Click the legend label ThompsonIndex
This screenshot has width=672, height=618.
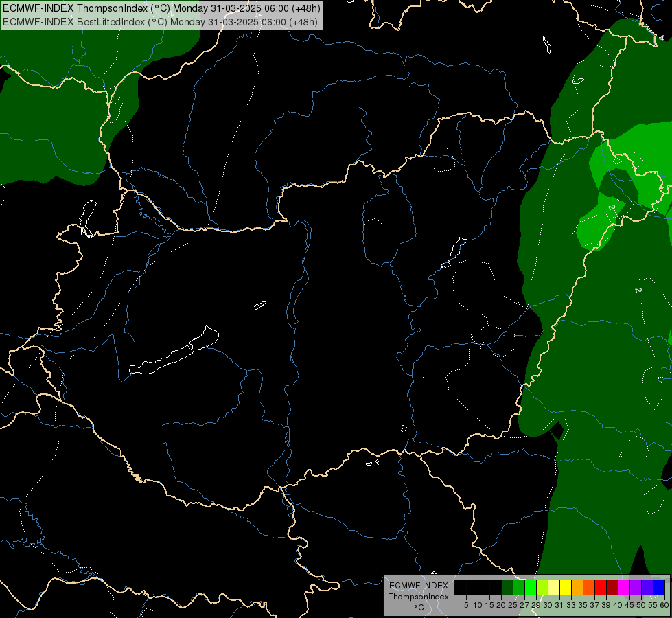[x=419, y=597]
